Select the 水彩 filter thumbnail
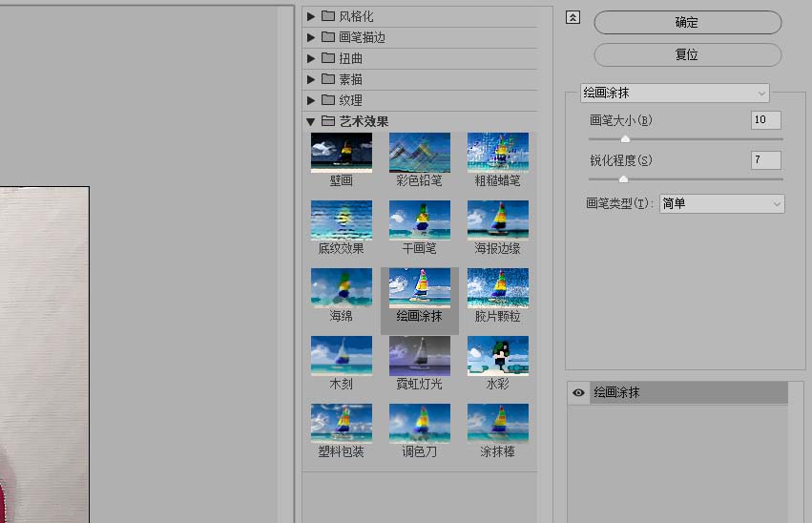The height and width of the screenshot is (523, 812). coord(498,356)
